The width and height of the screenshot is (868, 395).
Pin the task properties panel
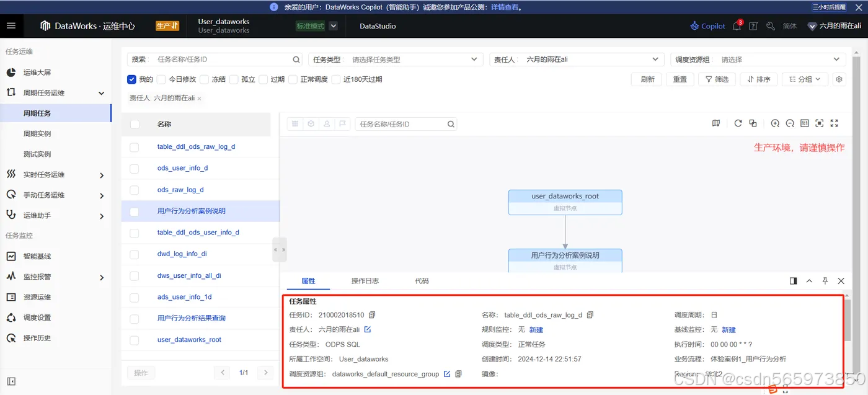(x=825, y=281)
